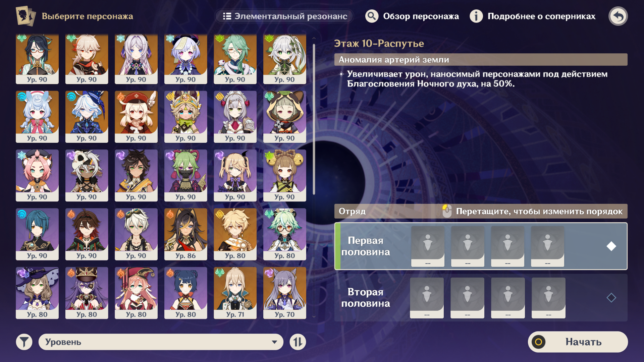Select the filled diamond for Первая половина
This screenshot has width=644, height=362.
click(611, 246)
